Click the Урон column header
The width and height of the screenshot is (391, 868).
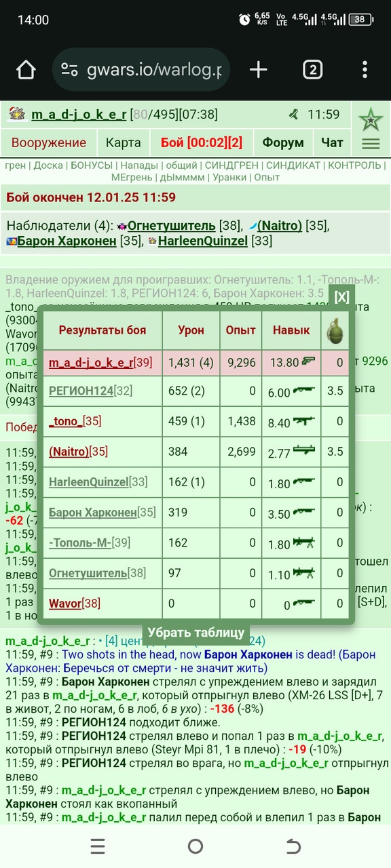pos(191,330)
